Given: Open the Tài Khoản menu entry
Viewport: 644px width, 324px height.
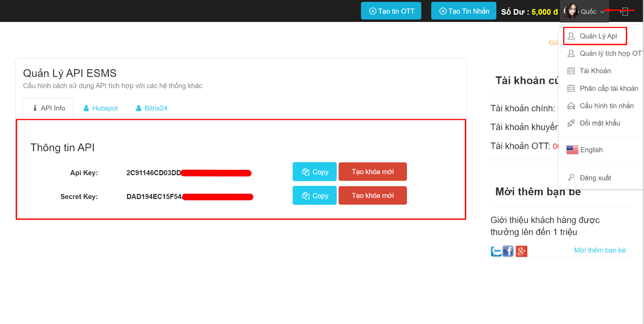Looking at the screenshot, I should tap(595, 71).
